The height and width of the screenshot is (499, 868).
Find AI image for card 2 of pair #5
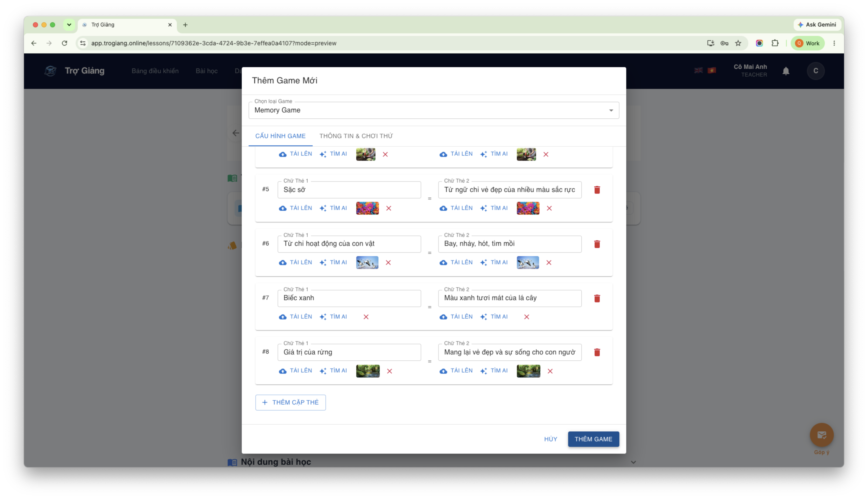pyautogui.click(x=494, y=208)
